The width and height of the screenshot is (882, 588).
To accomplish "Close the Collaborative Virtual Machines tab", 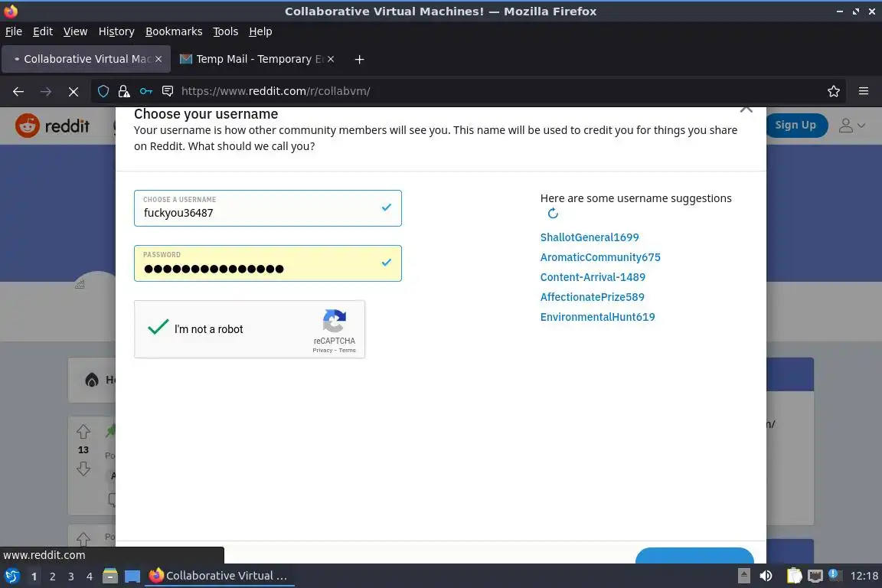I will point(158,59).
